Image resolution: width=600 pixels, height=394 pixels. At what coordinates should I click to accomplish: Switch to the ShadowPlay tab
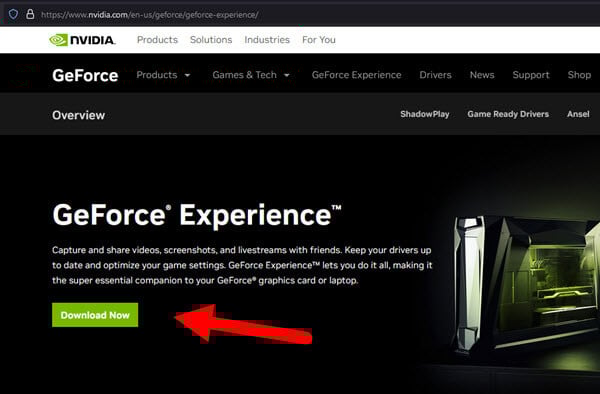coord(425,114)
